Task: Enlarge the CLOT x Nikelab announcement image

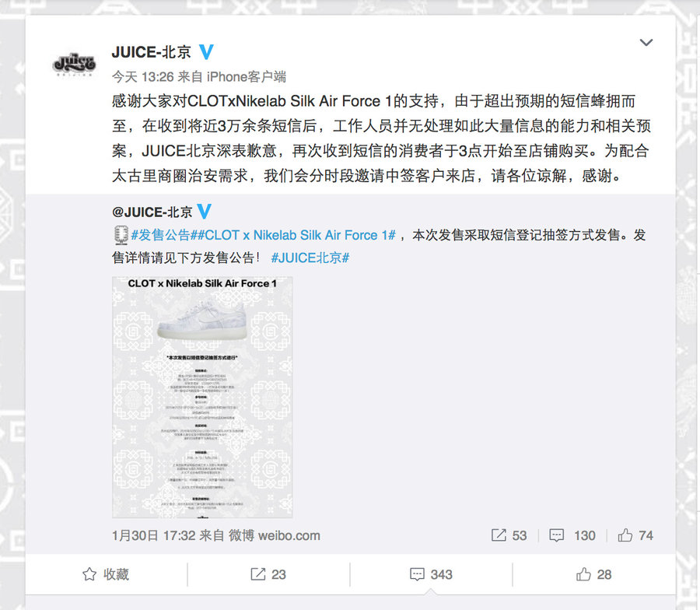Action: [202, 397]
